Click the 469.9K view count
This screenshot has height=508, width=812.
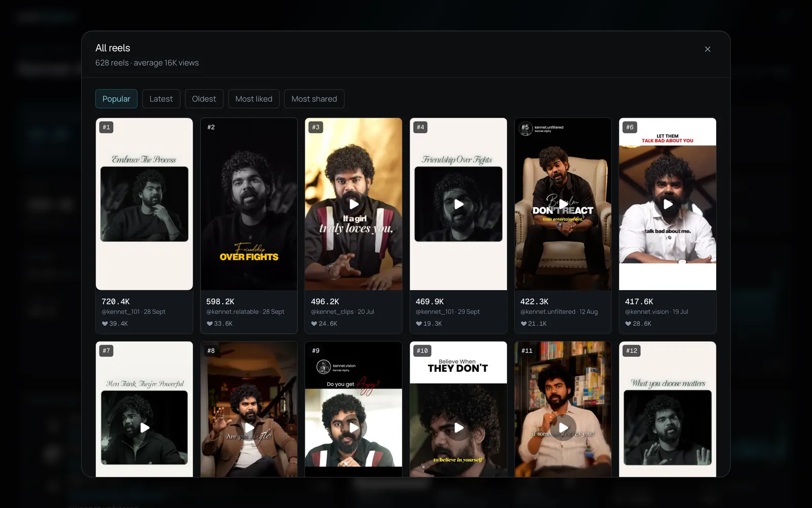coord(429,301)
